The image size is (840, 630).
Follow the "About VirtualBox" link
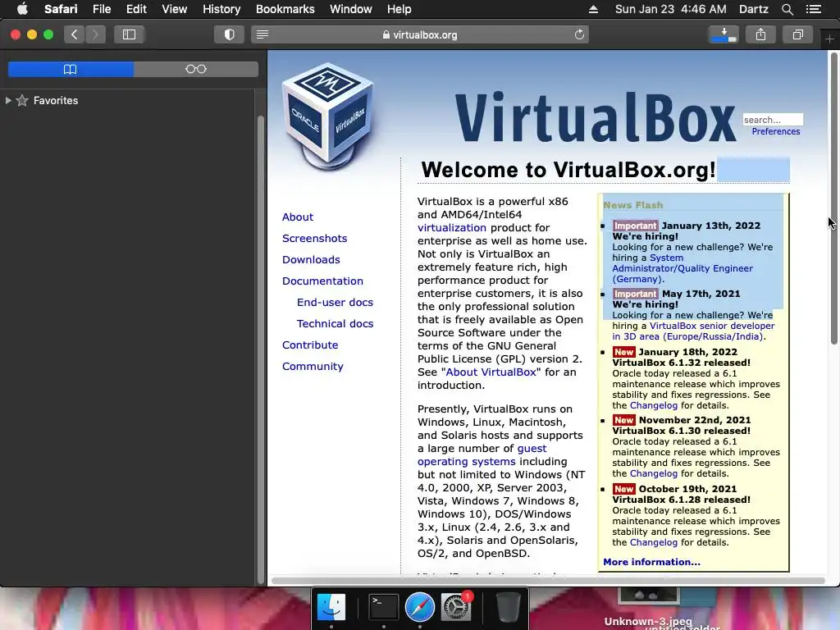[491, 372]
